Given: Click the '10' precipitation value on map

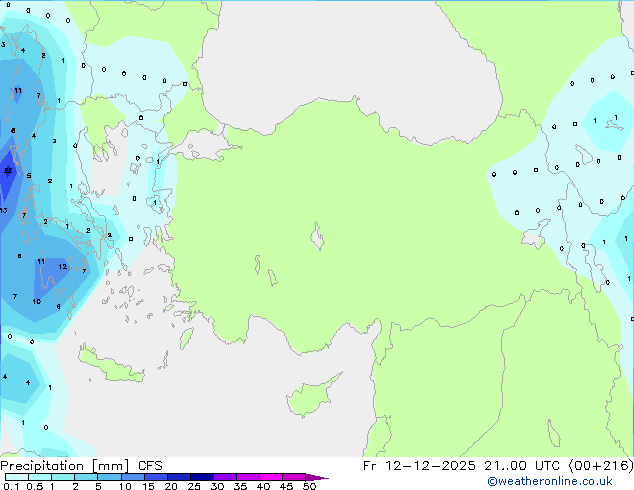Looking at the screenshot, I should (x=36, y=301).
